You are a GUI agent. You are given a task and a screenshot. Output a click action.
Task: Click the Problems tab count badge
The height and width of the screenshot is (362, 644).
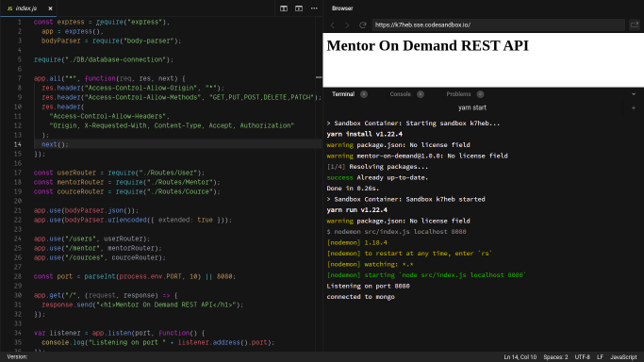(480, 94)
